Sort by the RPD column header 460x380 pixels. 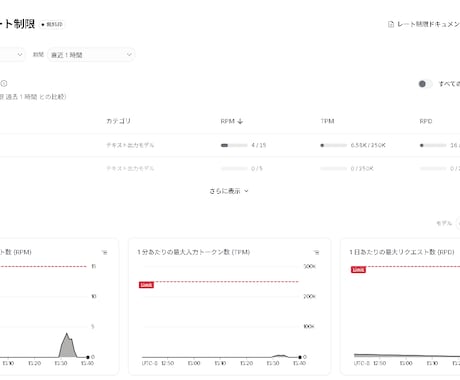coord(426,121)
